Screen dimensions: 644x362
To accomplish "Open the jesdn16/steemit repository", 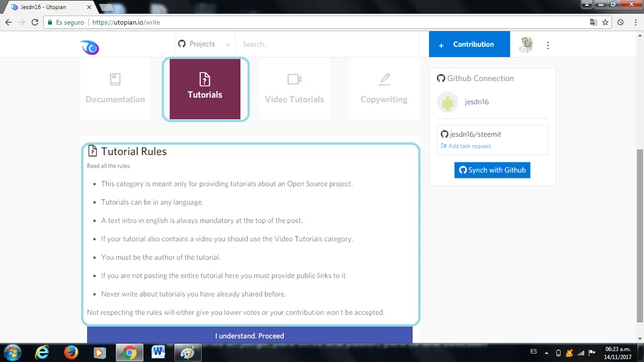I will point(475,134).
